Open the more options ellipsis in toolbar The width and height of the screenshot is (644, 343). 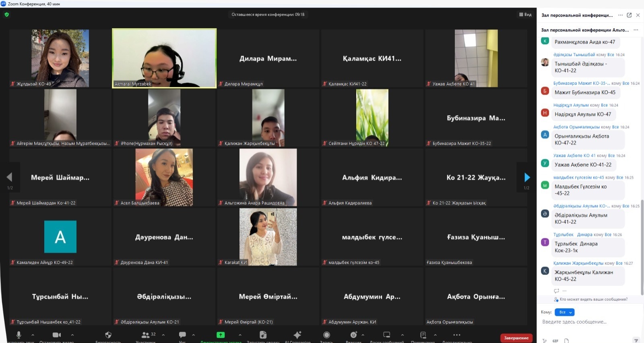click(456, 335)
